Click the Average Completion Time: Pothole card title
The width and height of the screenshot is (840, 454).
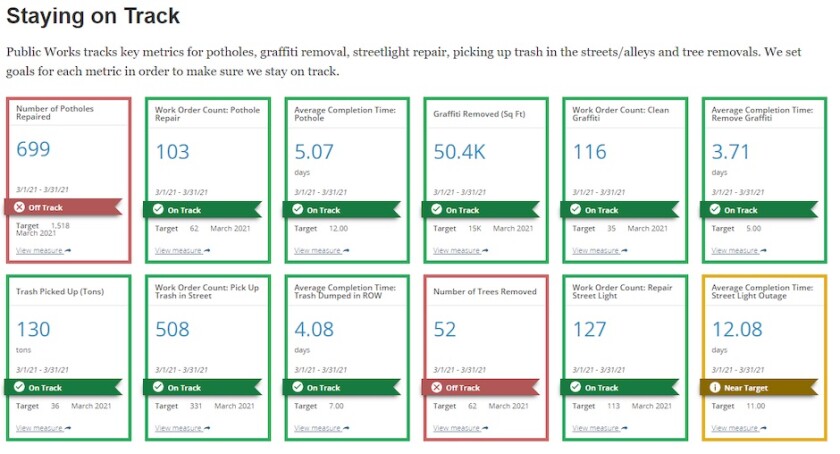[345, 113]
